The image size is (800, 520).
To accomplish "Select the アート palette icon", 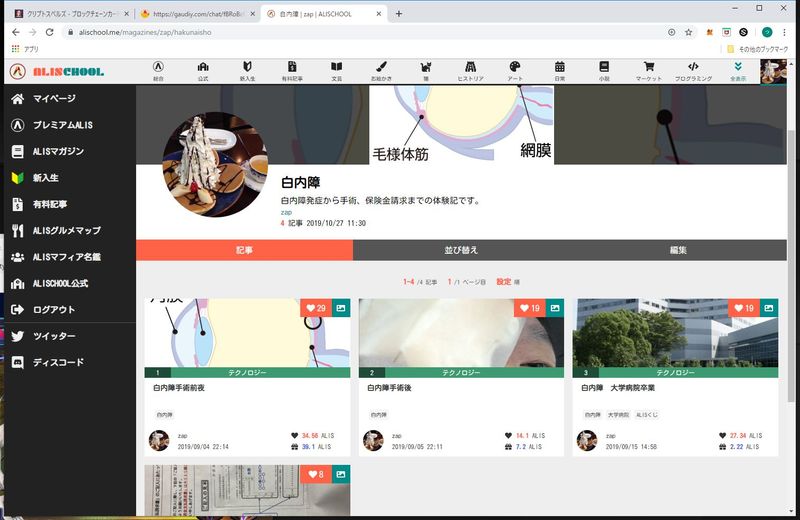I will [x=515, y=70].
